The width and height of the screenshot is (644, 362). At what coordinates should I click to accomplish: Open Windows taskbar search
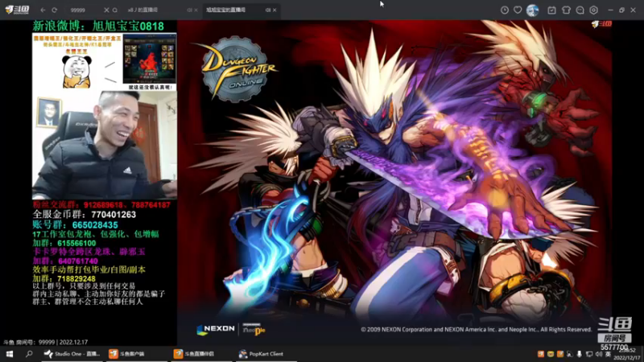(x=29, y=354)
